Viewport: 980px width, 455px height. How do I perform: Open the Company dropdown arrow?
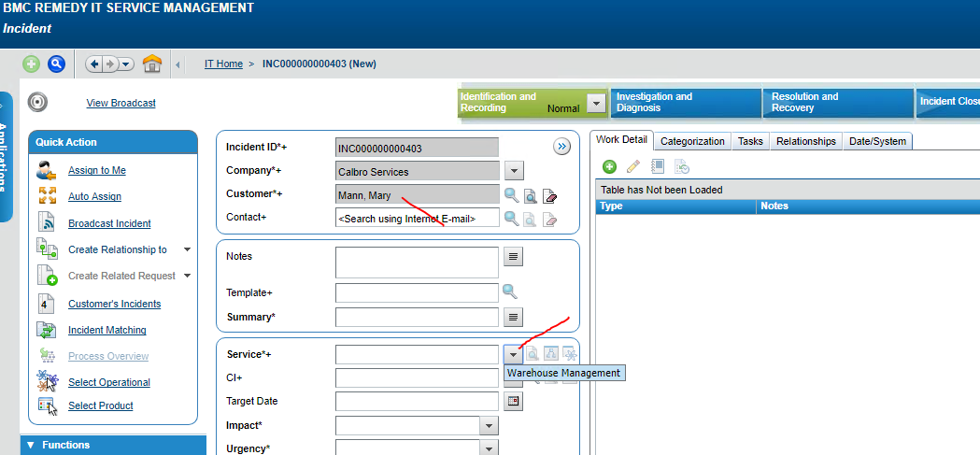pyautogui.click(x=514, y=171)
